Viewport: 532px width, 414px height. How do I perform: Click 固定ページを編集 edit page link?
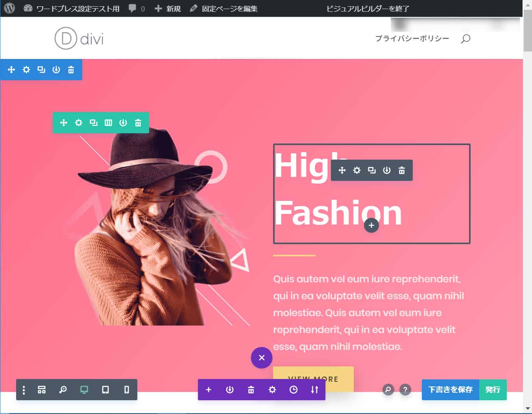224,8
